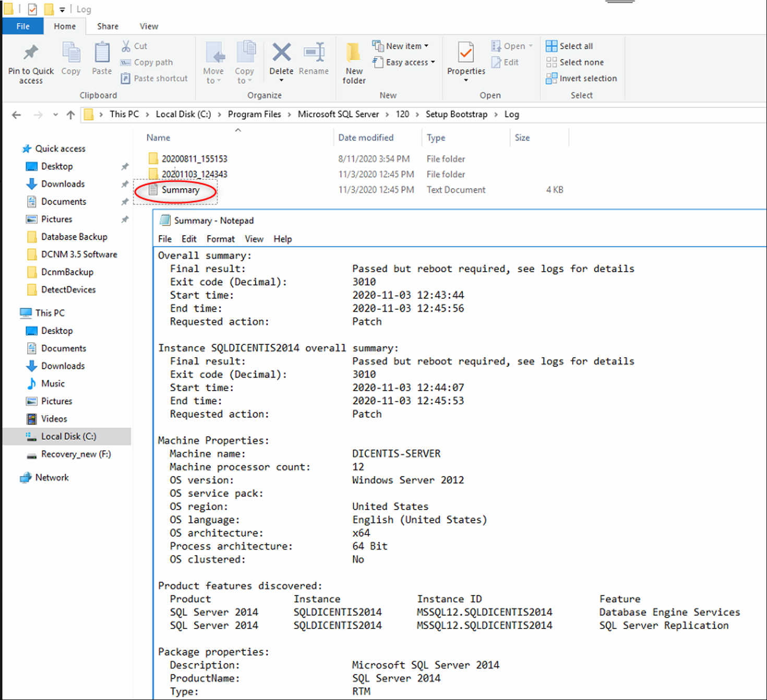
Task: Click the Program Files breadcrumb
Action: [x=254, y=114]
